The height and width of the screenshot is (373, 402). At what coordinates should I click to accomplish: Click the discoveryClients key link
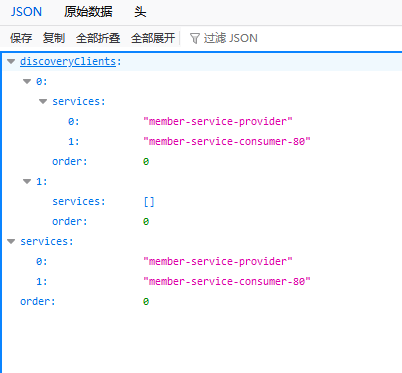68,61
